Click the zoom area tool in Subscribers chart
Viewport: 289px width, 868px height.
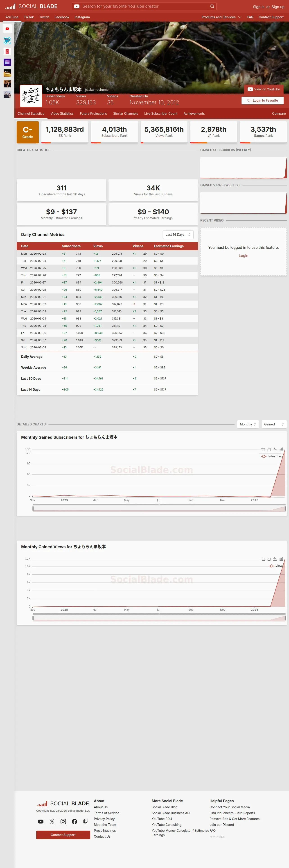pyautogui.click(x=263, y=450)
